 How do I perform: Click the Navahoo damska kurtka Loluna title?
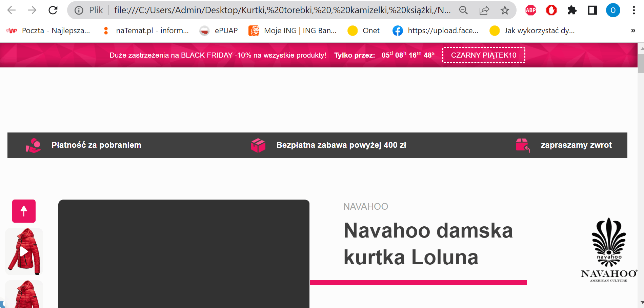428,244
